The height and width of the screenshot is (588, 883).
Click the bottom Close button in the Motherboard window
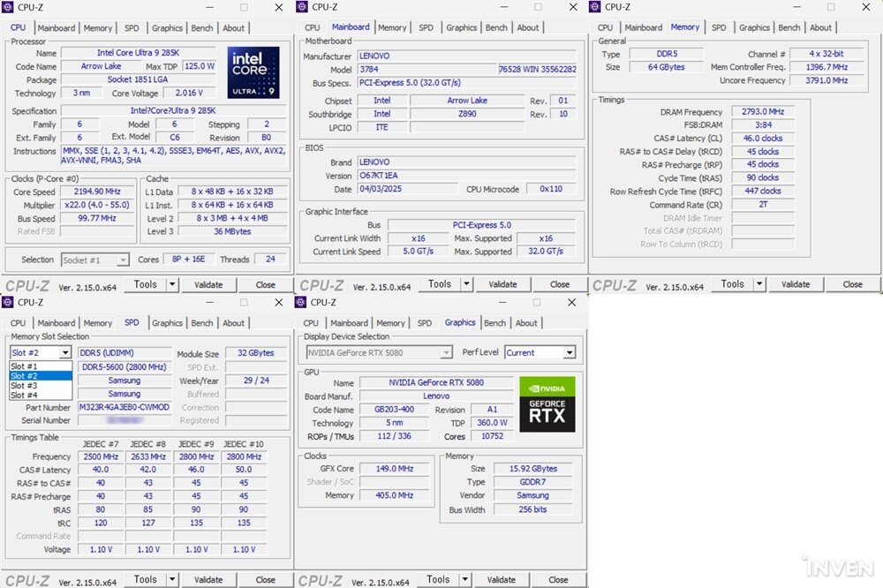[x=559, y=284]
